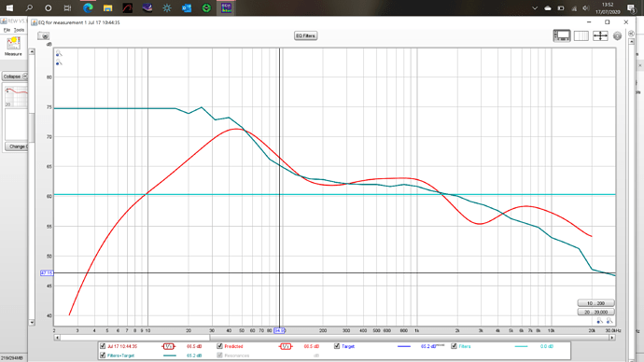Toggle the Target trace checkbox
This screenshot has height=362, width=644.
(337, 346)
